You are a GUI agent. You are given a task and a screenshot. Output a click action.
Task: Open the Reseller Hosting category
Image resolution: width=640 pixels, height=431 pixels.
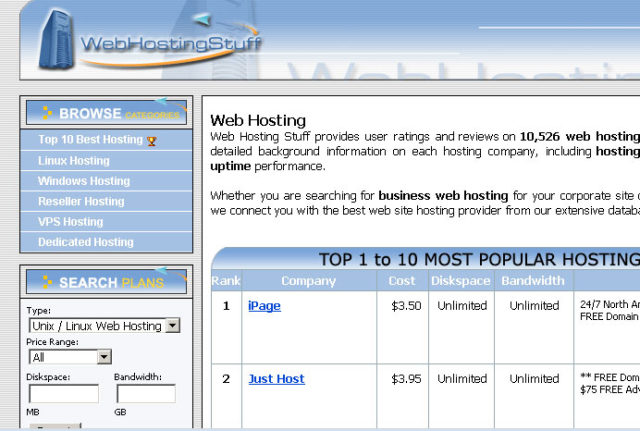[x=81, y=201]
